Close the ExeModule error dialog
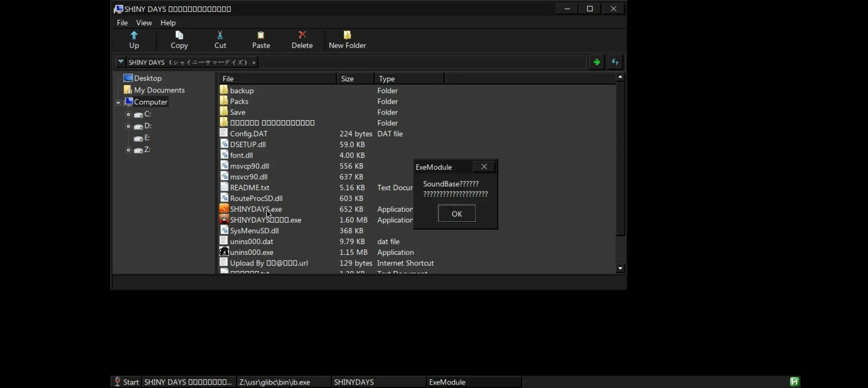 [484, 167]
